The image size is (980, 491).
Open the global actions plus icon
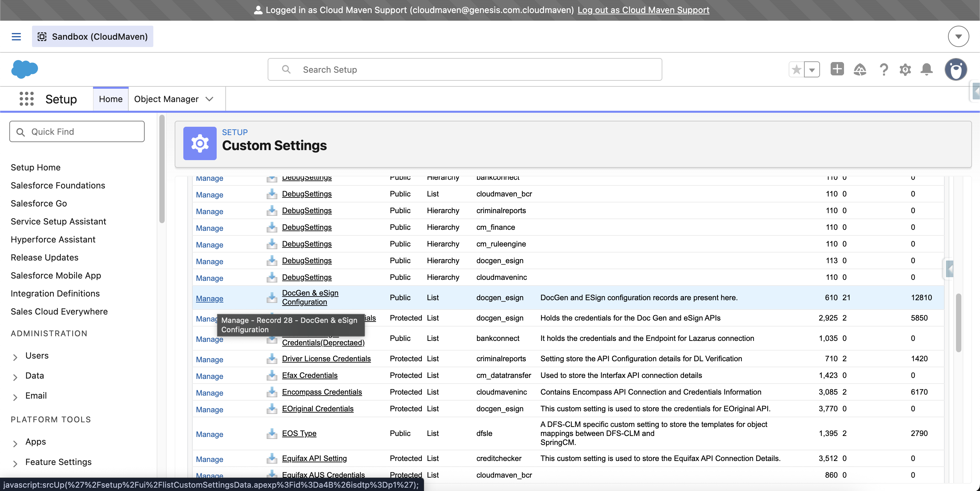(837, 69)
